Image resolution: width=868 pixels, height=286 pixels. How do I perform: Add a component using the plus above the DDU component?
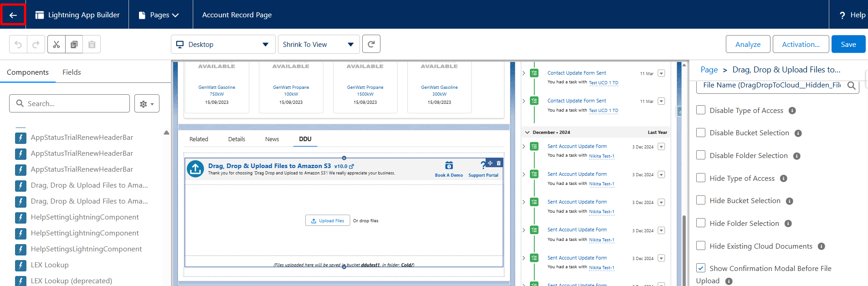344,158
